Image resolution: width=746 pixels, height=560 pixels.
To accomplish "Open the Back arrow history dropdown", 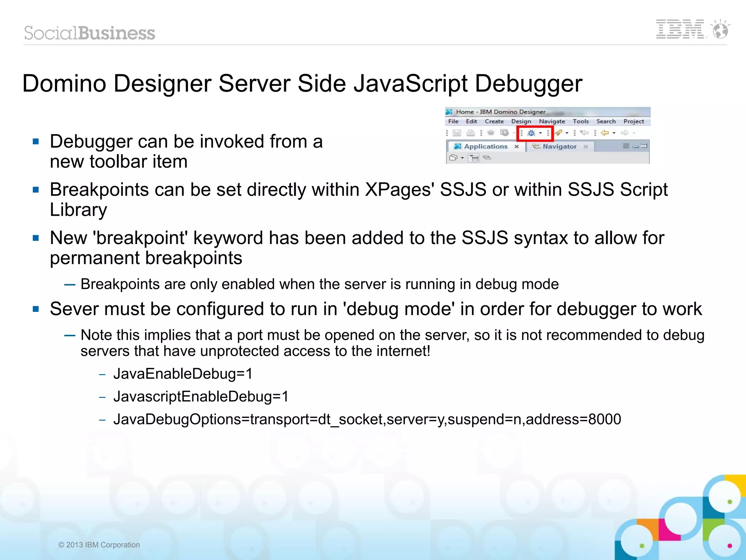I will pyautogui.click(x=614, y=133).
